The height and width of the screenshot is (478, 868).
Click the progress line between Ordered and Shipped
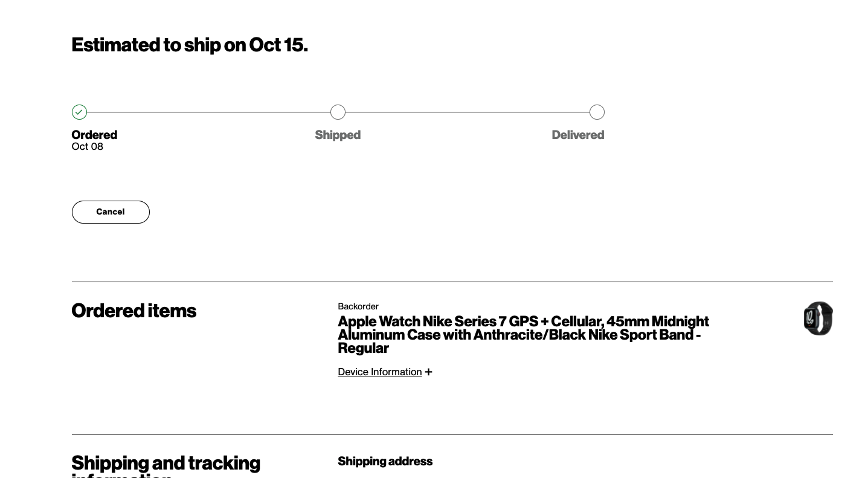pyautogui.click(x=208, y=112)
